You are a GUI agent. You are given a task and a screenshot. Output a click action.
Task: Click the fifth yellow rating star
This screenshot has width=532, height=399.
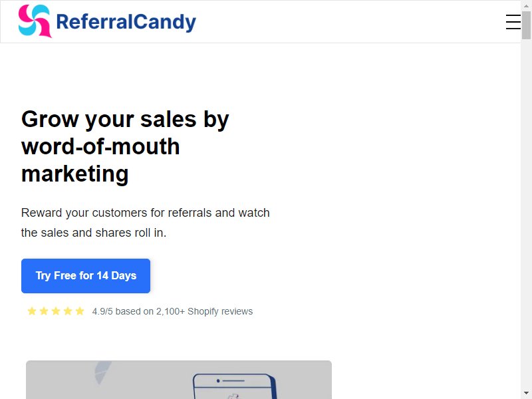80,311
